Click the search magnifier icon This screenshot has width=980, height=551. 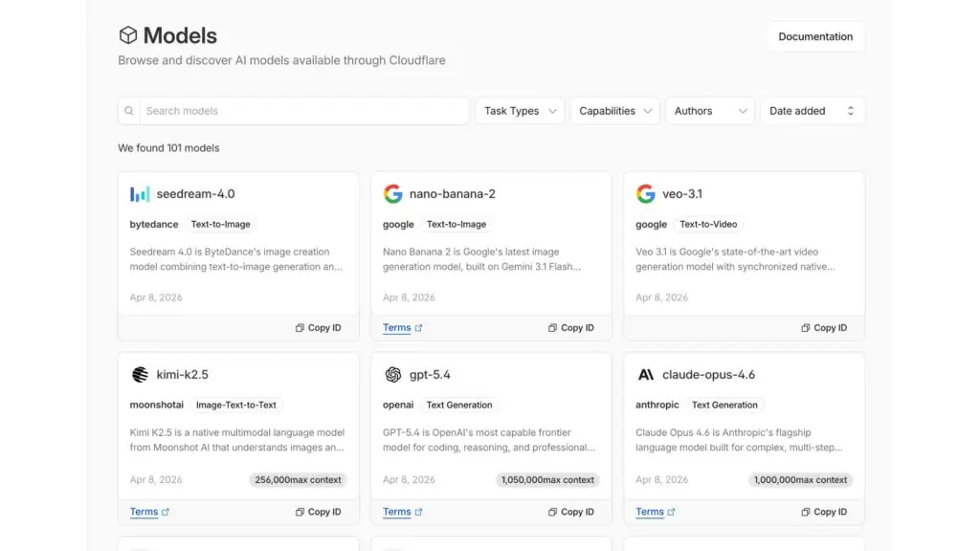click(x=129, y=111)
